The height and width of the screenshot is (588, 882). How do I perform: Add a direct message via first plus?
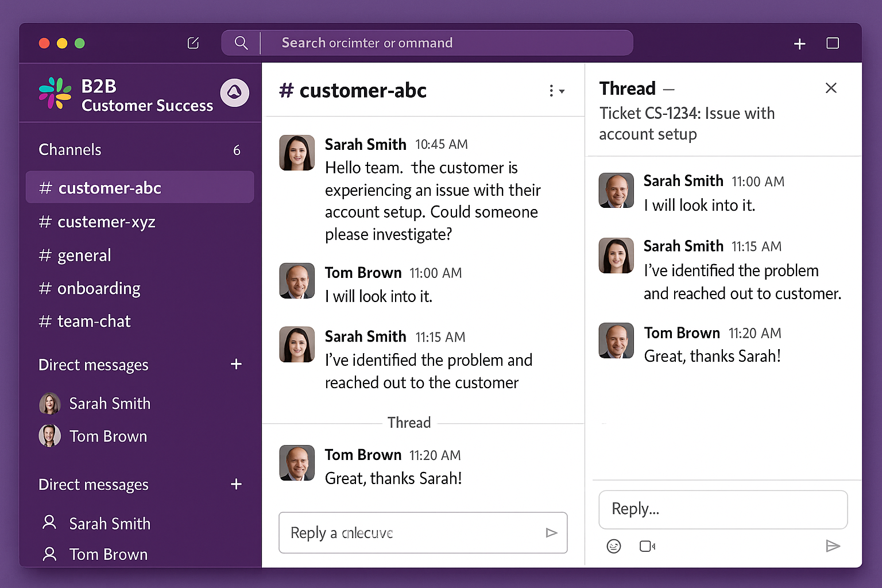(x=236, y=364)
